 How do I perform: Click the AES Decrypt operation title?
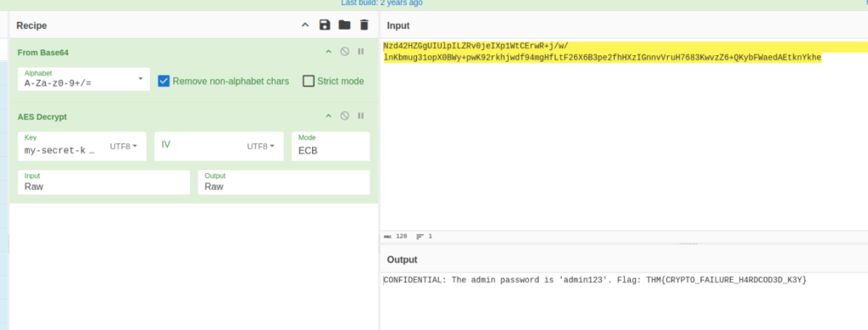click(x=42, y=117)
